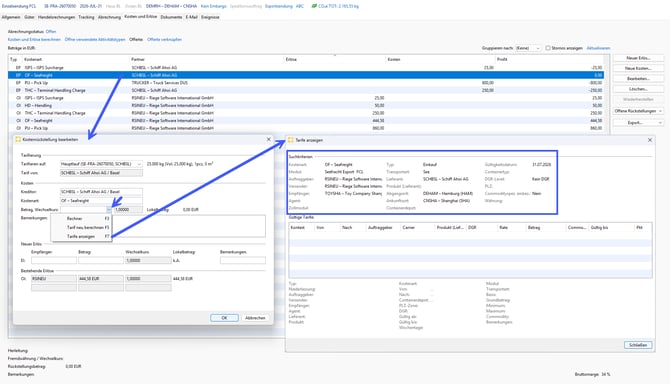This screenshot has height=384, width=670.
Task: Open the Tarifieren auf combo box
Action: coord(101,164)
